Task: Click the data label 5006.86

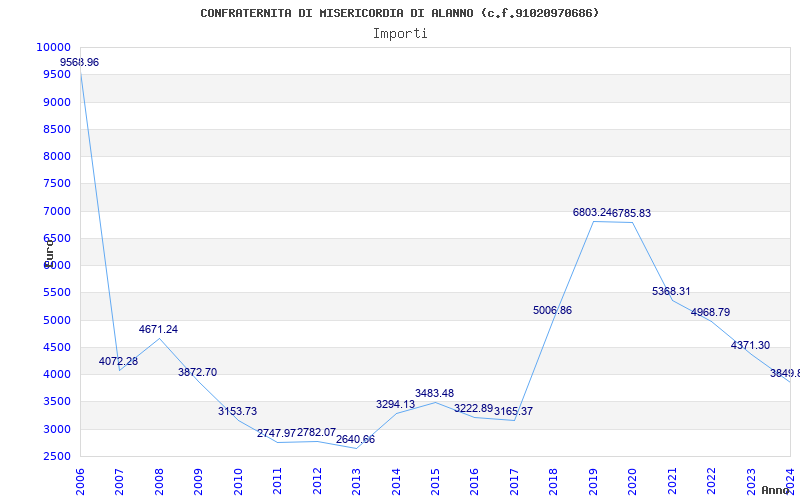Action: [x=553, y=310]
